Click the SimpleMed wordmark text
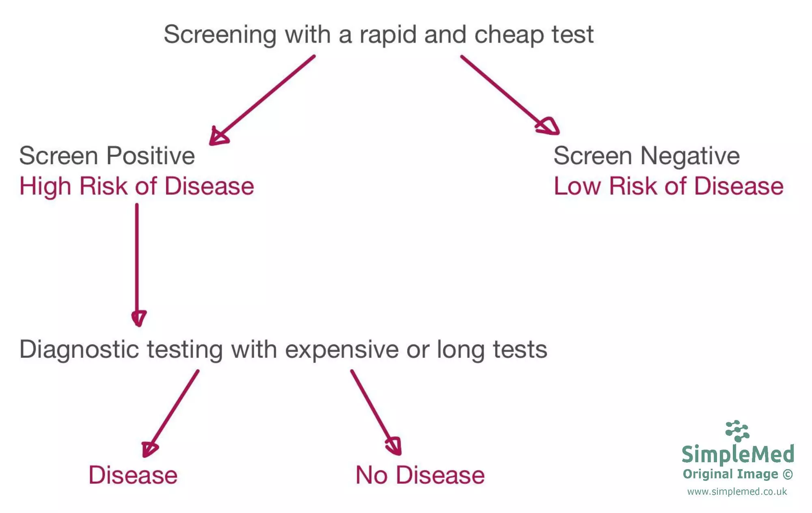The image size is (812, 513). tap(738, 454)
